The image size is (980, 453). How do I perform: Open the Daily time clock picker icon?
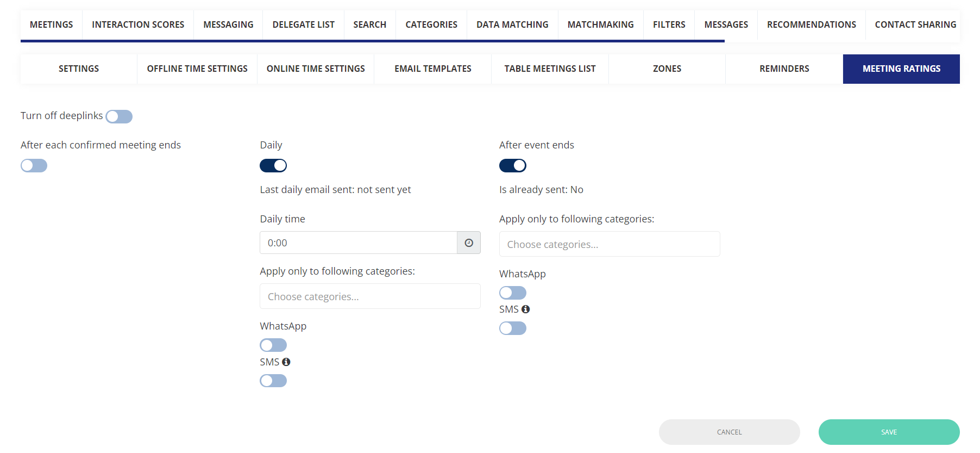[x=469, y=243]
